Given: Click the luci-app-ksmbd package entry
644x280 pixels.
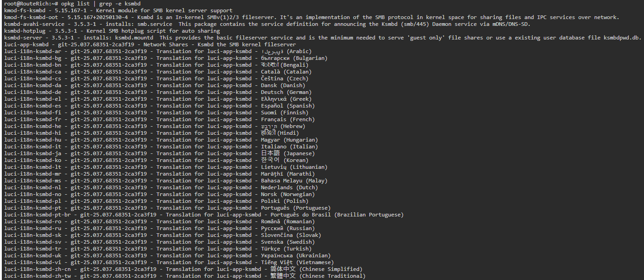Looking at the screenshot, I should [150, 44].
